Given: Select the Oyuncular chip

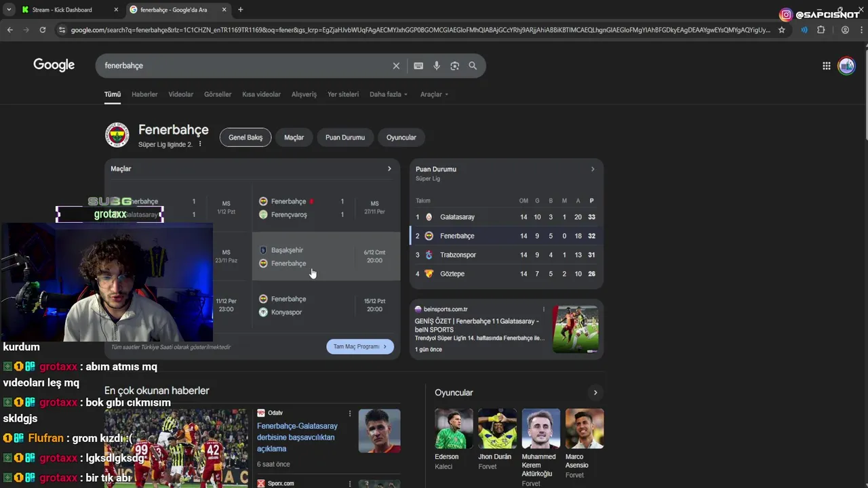Looking at the screenshot, I should click(401, 138).
